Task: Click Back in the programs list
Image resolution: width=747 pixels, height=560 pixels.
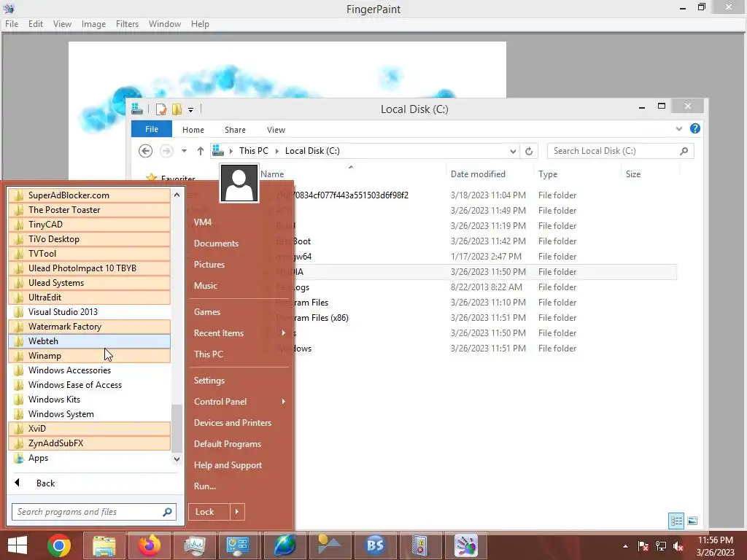Action: point(46,483)
